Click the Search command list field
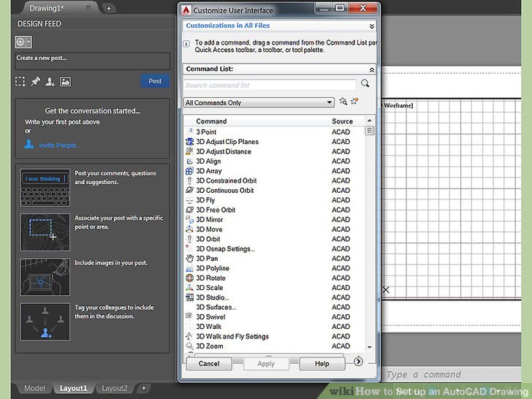Viewport: 532px width, 399px height. coord(270,85)
